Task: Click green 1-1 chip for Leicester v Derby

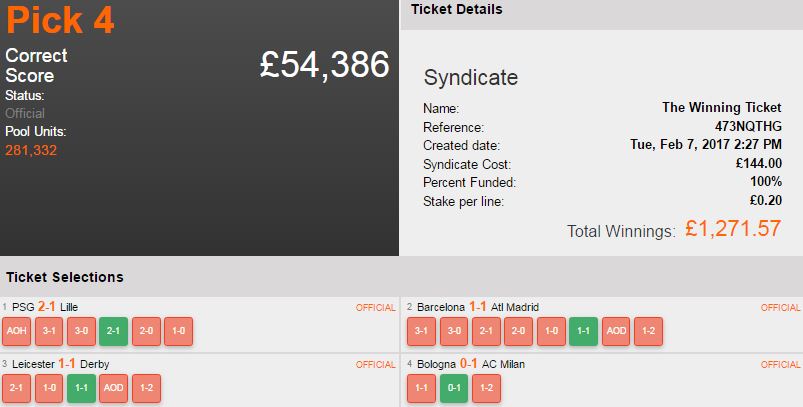Action: [81, 388]
